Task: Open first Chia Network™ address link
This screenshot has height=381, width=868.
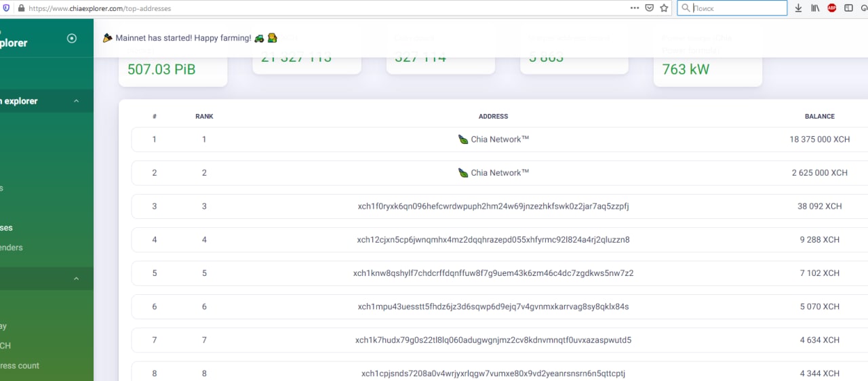Action: click(x=500, y=139)
